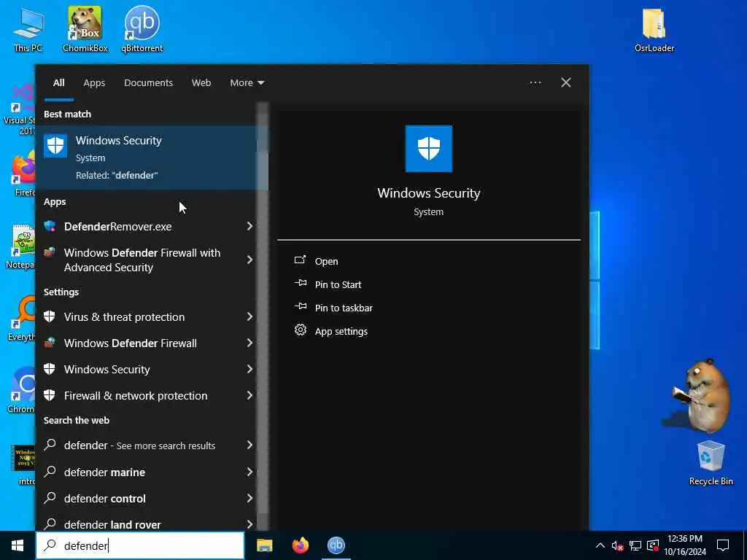This screenshot has width=747, height=560.
Task: Expand Windows Defender Firewall arrow
Action: (249, 343)
